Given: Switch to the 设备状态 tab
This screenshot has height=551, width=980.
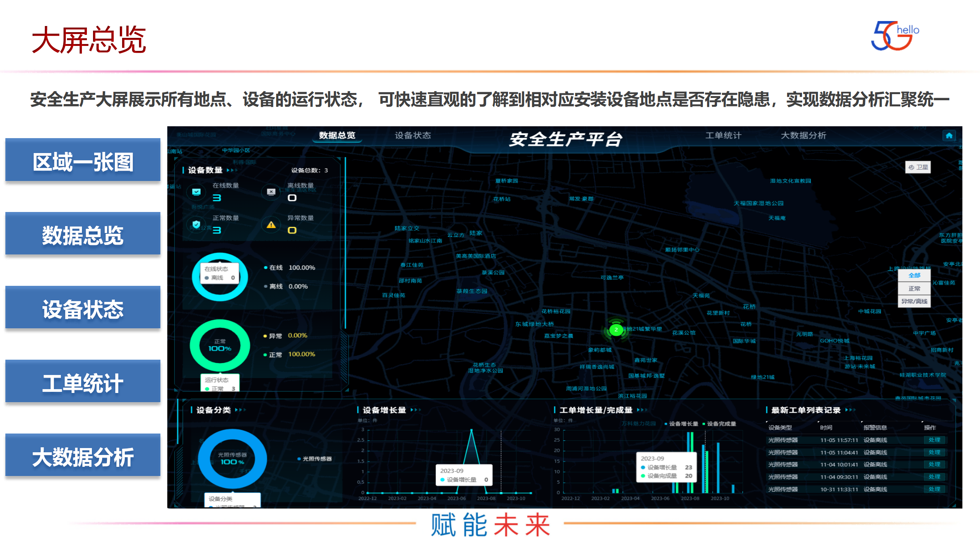Looking at the screenshot, I should tap(413, 135).
